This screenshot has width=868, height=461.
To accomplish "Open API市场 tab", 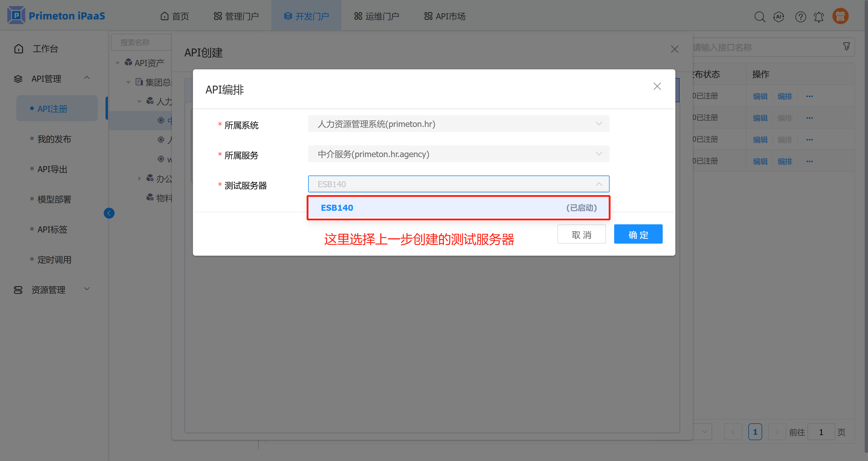I will coord(445,16).
